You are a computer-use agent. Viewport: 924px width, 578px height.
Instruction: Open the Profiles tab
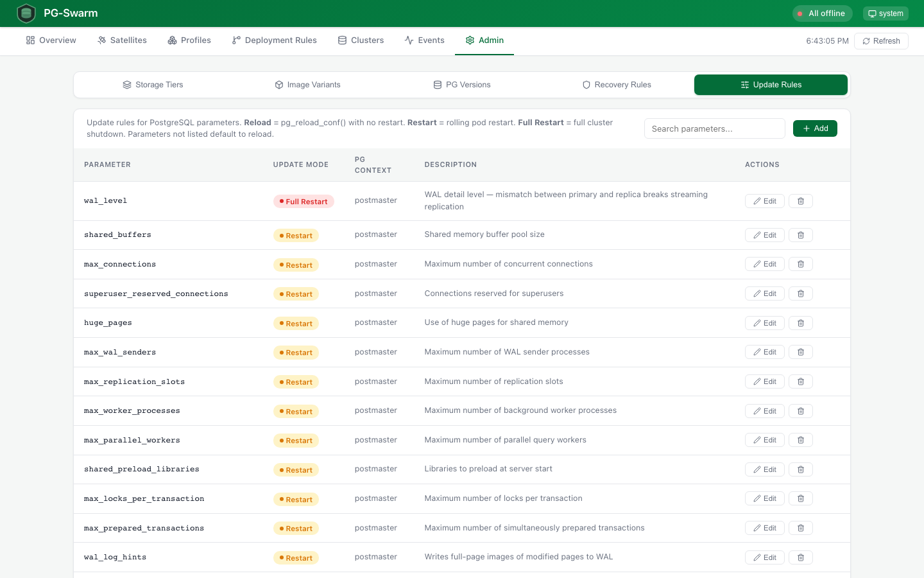click(189, 40)
